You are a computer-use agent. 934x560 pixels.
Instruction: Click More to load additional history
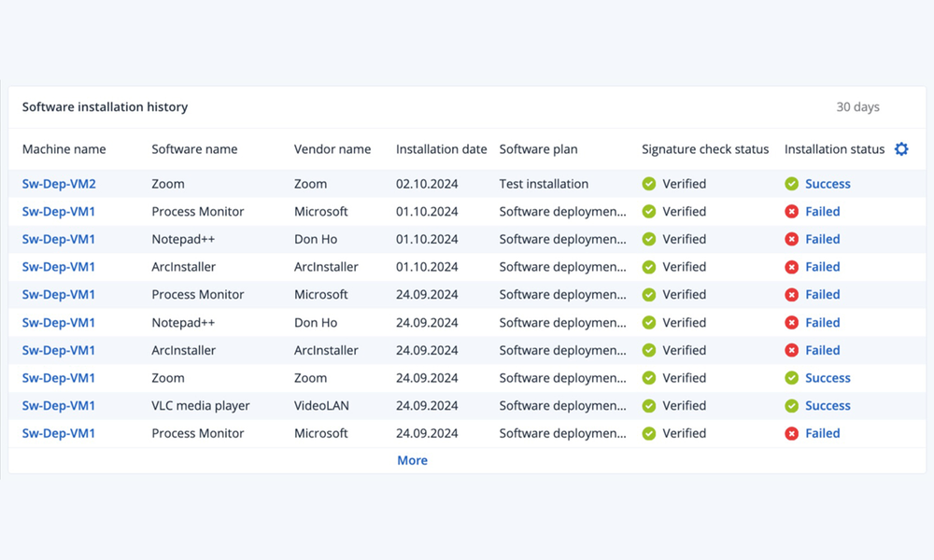point(412,460)
